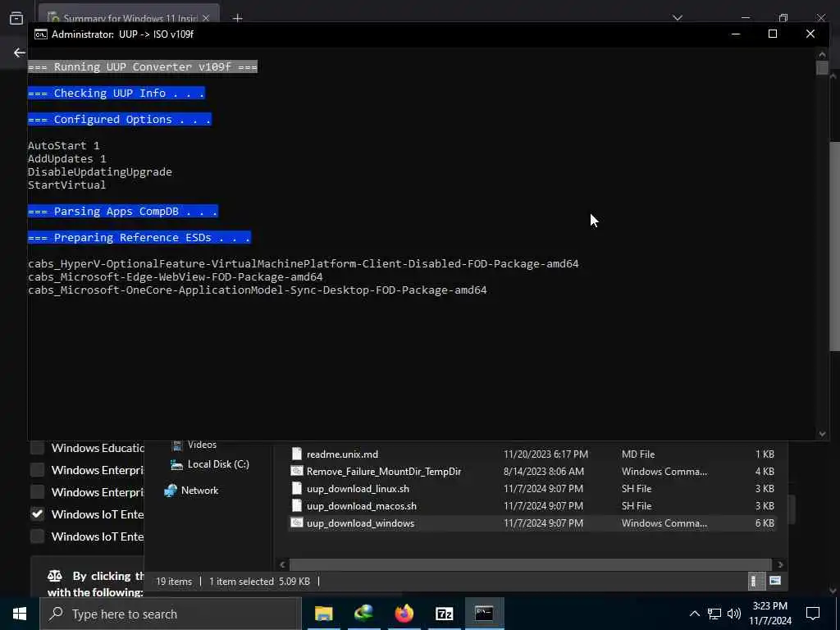Click the browser window dropdown chevron
Viewport: 840px width, 630px height.
click(677, 18)
